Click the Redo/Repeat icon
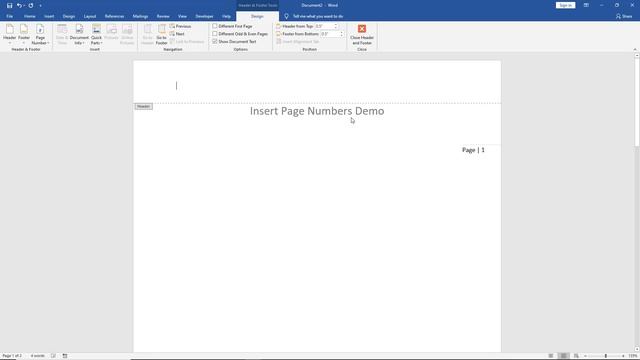Viewport: 640px width, 360px height. pyautogui.click(x=31, y=5)
